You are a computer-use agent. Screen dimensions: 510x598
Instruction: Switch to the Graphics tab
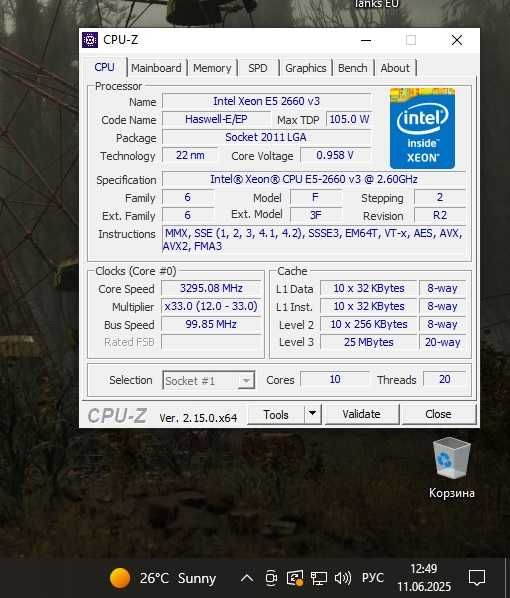(x=306, y=68)
